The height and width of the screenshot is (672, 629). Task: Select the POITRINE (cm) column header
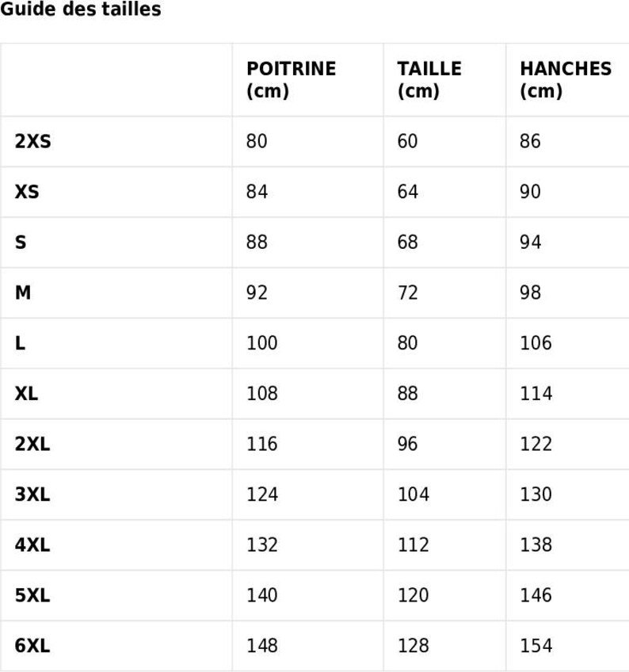coord(291,80)
